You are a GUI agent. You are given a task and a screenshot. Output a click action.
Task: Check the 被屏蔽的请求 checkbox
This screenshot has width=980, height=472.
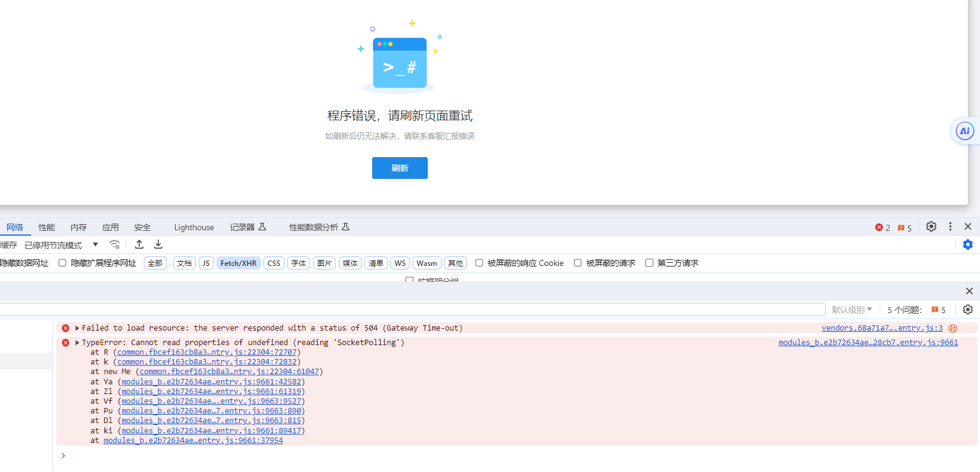pyautogui.click(x=578, y=263)
